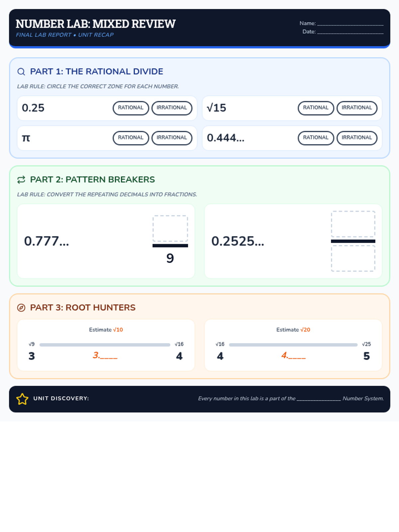Select RATIONAL for 0.25

click(131, 108)
